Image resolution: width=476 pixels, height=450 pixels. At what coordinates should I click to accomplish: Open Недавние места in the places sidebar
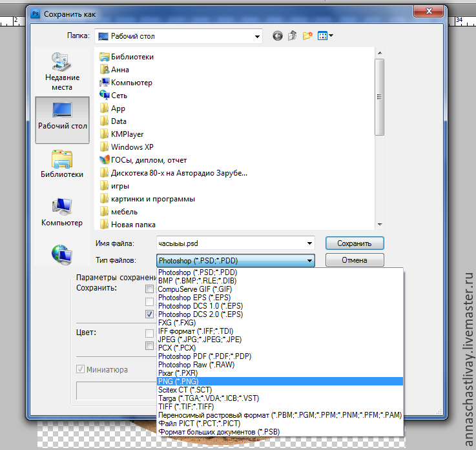(x=62, y=72)
